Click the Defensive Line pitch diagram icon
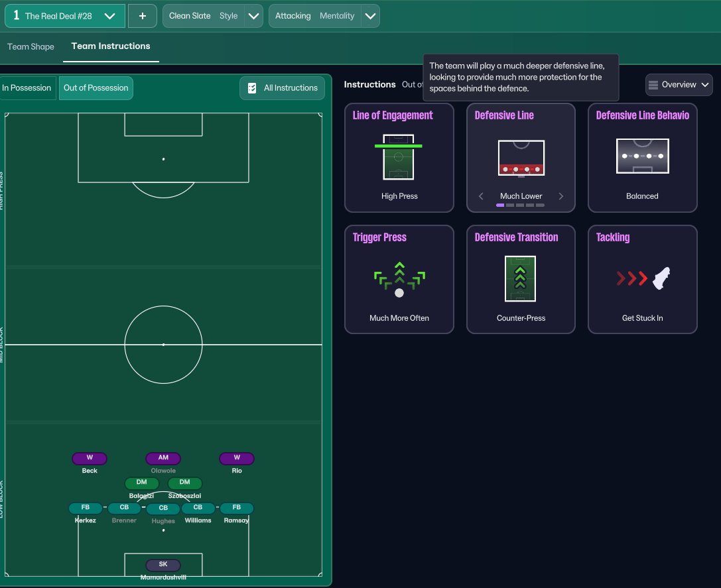Screen dimensions: 721x588 521,158
